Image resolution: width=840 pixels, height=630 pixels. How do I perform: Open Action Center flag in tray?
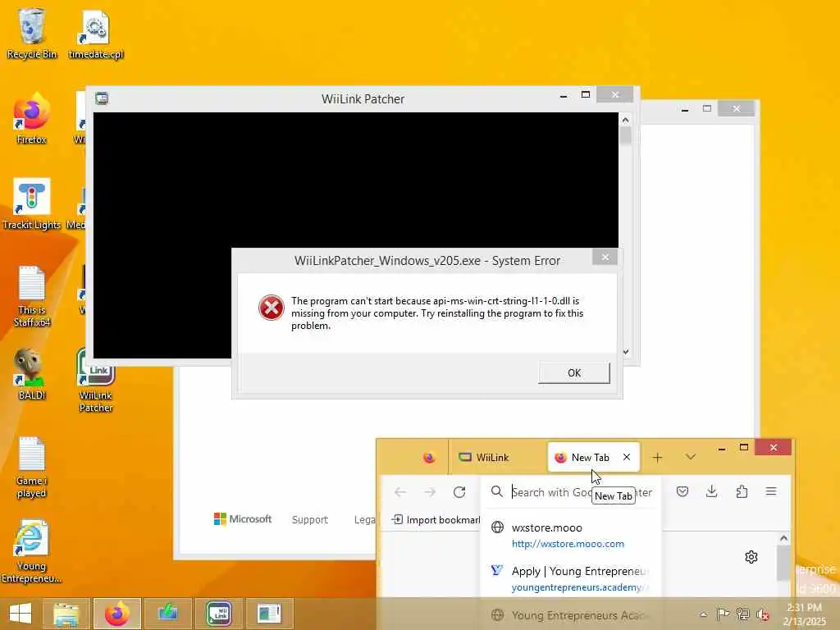coord(723,614)
